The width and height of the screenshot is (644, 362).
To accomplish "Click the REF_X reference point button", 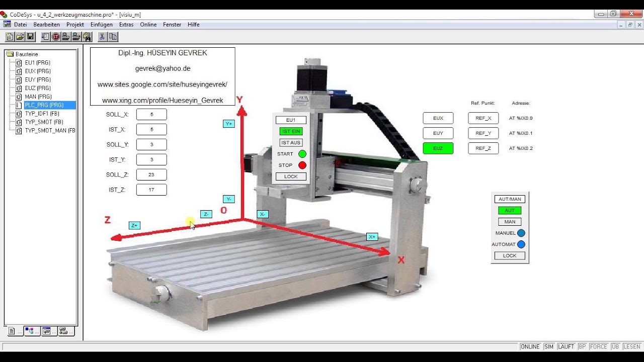I will (484, 118).
